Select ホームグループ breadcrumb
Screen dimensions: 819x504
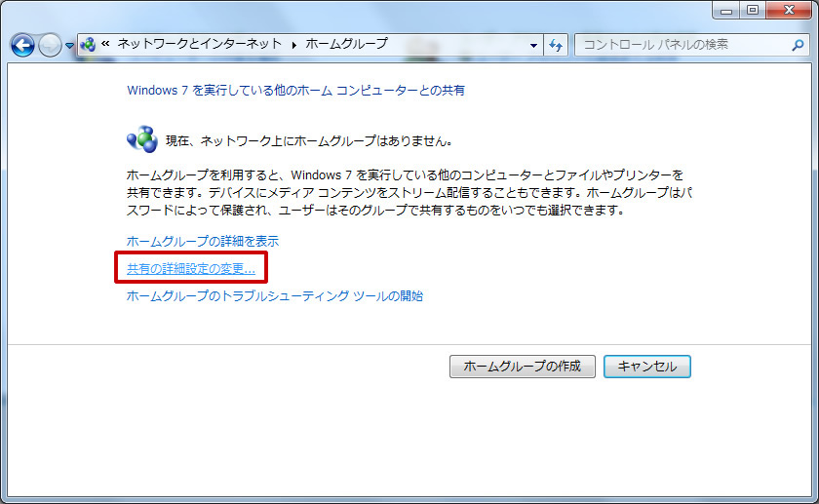tap(347, 44)
